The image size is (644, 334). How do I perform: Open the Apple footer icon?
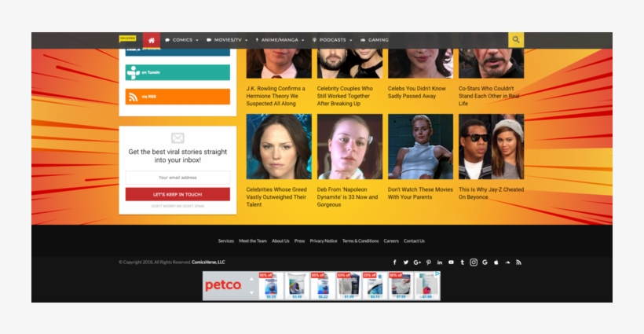pyautogui.click(x=496, y=262)
